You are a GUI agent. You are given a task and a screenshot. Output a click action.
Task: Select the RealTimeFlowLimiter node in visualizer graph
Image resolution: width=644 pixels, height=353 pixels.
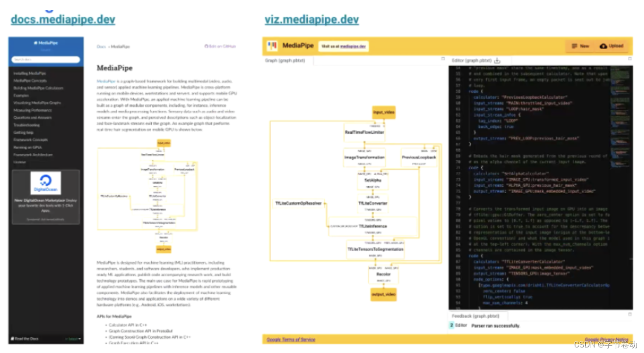tap(365, 132)
